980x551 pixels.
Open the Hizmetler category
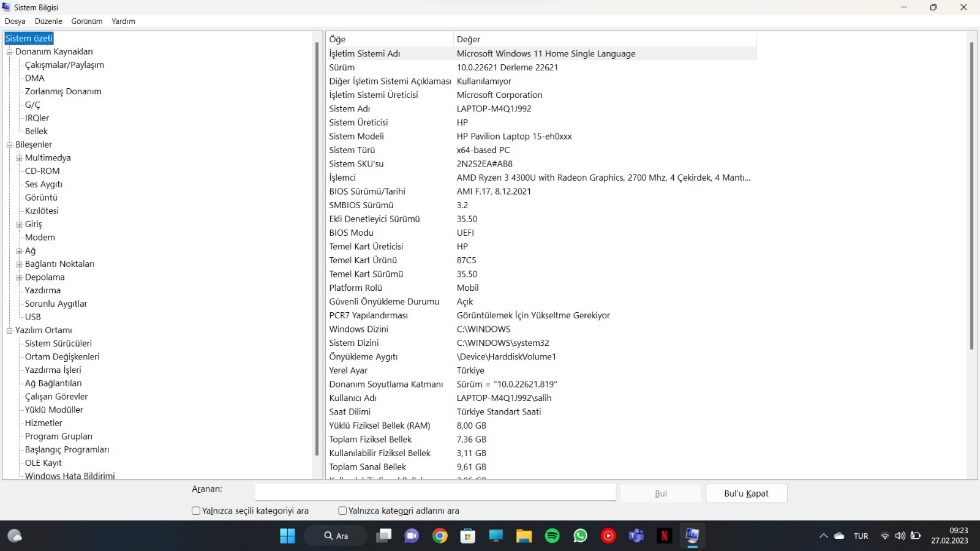click(x=43, y=423)
